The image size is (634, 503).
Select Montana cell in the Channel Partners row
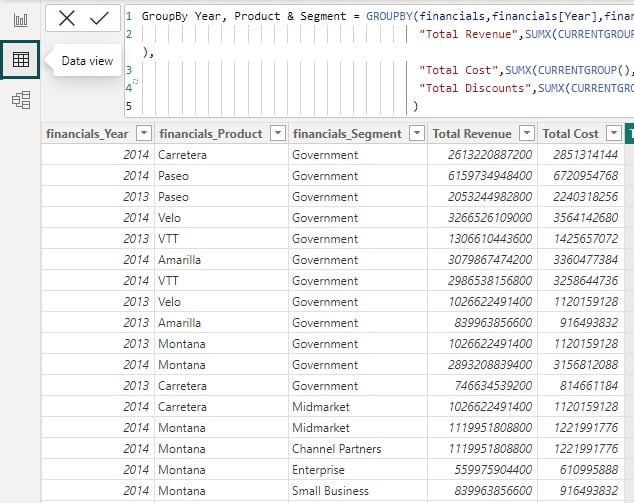pos(221,449)
